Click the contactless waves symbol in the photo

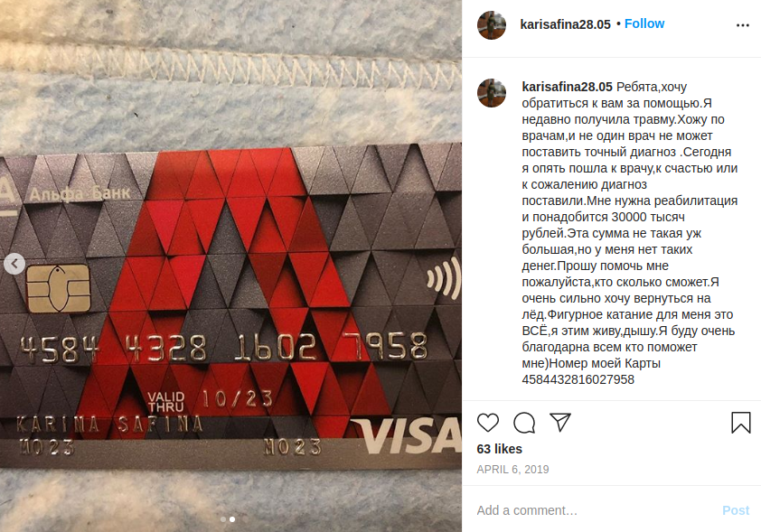point(444,279)
